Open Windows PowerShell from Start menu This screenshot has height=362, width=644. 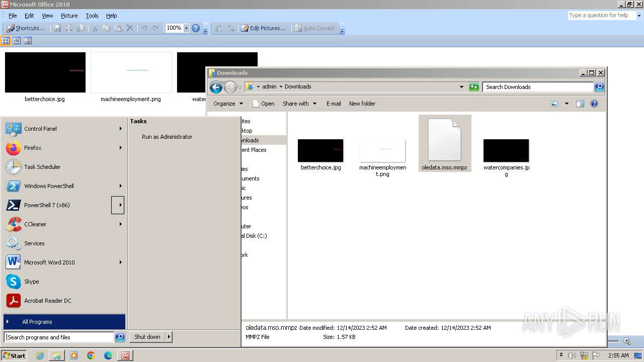tap(64, 186)
